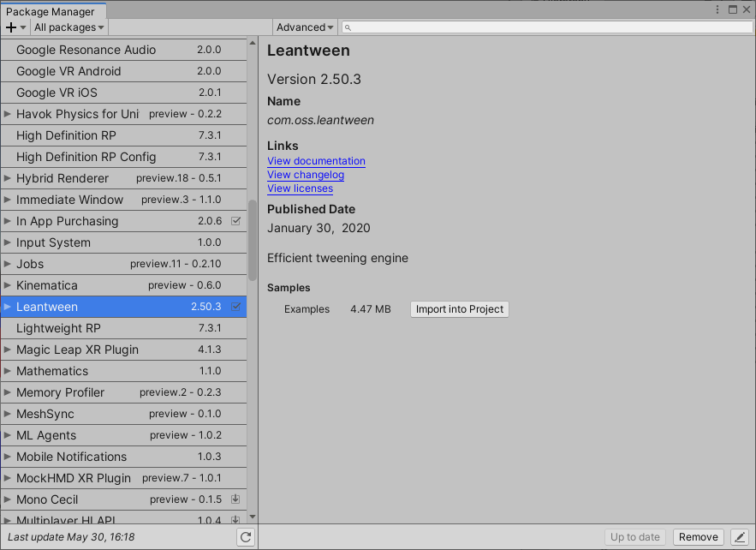Click the download icon beside Multiplayer HLAPI

(x=235, y=520)
